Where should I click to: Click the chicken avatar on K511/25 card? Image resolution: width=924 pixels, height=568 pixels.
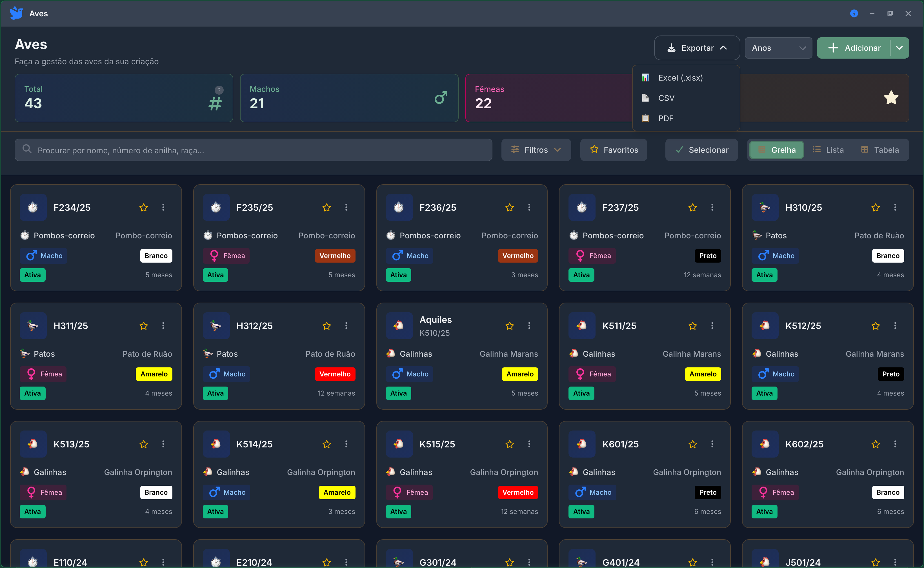pyautogui.click(x=582, y=326)
